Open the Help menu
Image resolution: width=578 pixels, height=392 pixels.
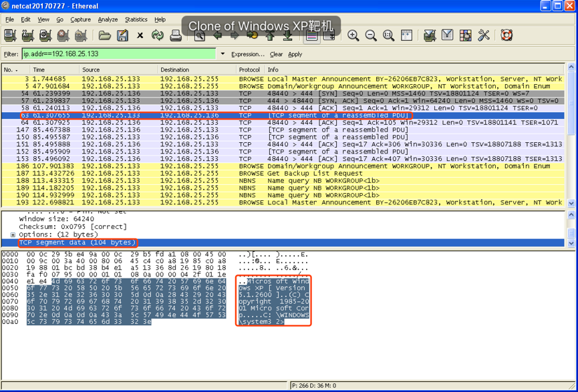(160, 19)
